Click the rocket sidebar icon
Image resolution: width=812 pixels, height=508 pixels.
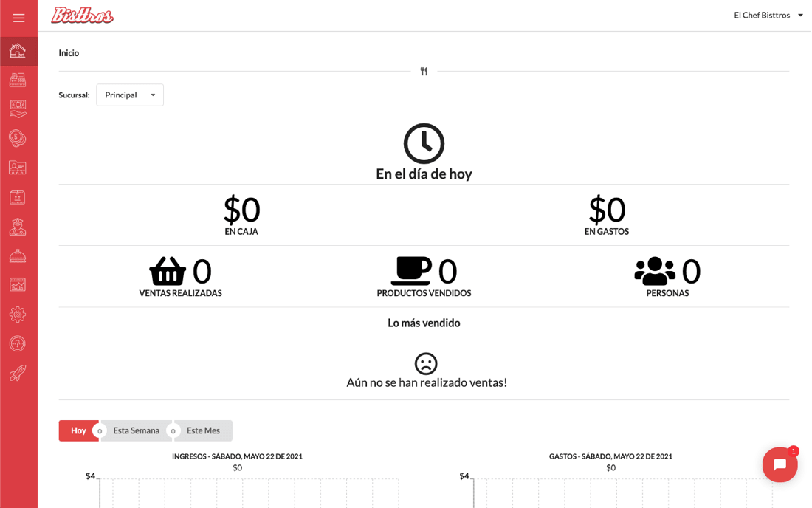pos(18,373)
